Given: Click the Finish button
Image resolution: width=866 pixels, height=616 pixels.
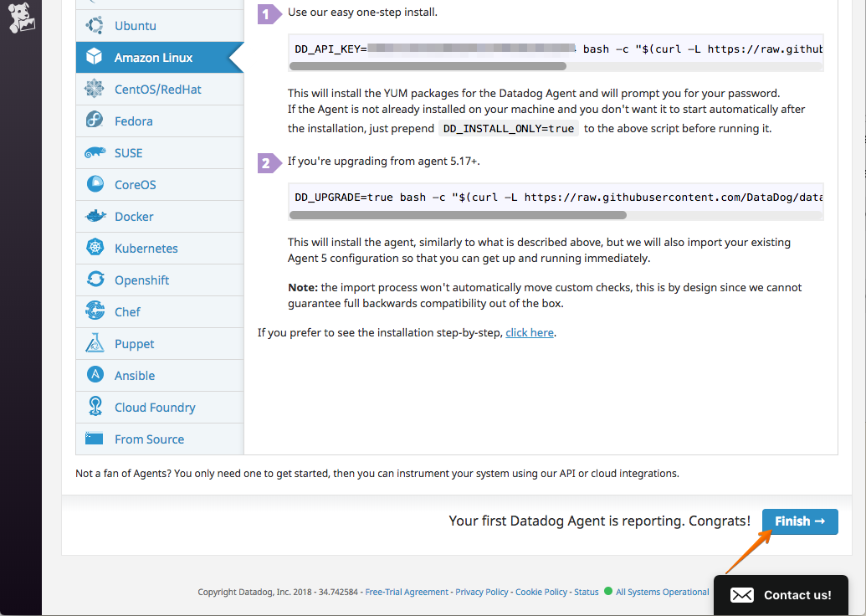Looking at the screenshot, I should pyautogui.click(x=799, y=521).
